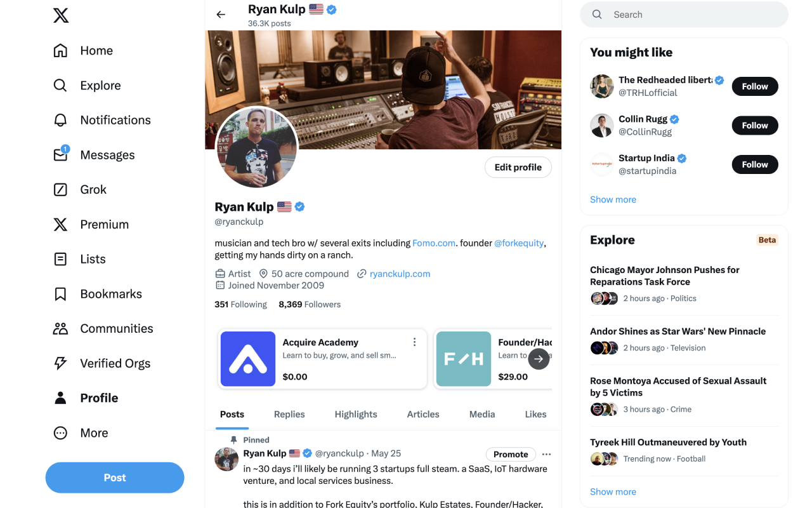Open Messages envelope icon

coord(60,154)
